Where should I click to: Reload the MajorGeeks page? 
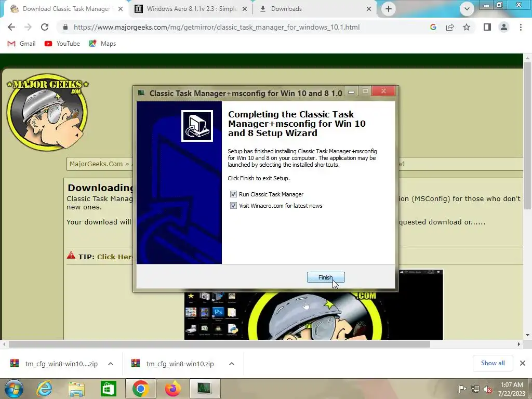(x=45, y=27)
